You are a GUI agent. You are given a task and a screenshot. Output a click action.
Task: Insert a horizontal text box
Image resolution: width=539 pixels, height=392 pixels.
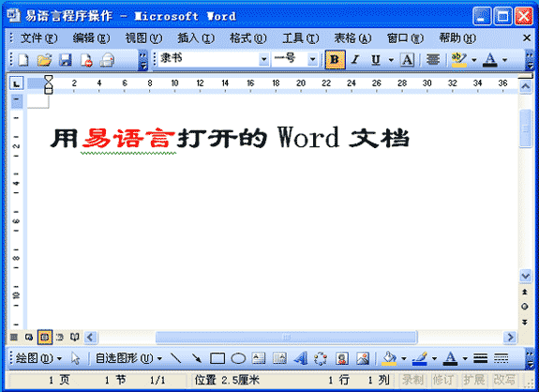[x=259, y=358]
